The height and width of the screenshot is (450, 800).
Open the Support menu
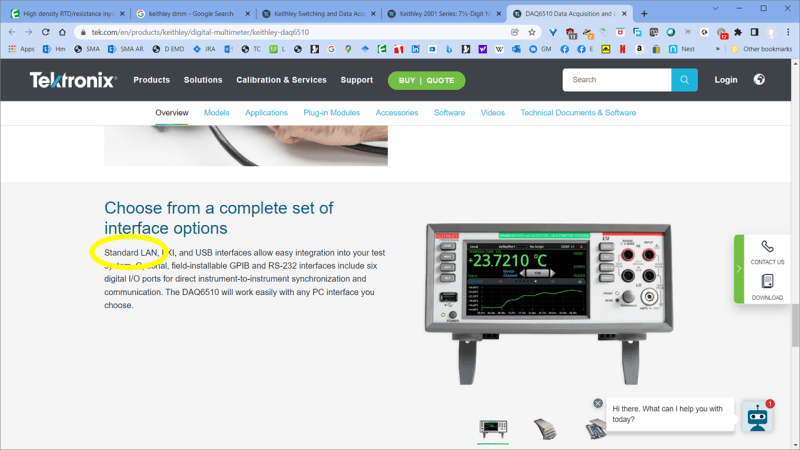pos(357,80)
